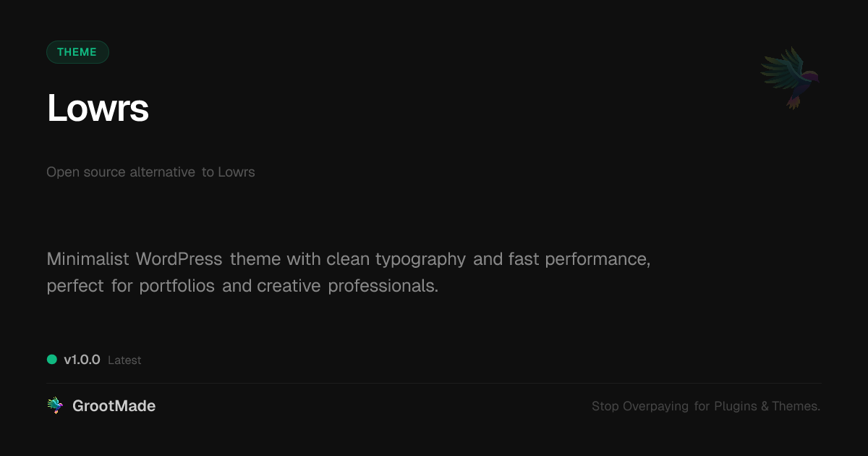This screenshot has width=868, height=456.
Task: Click 'professionals.' at the description end
Action: point(383,286)
